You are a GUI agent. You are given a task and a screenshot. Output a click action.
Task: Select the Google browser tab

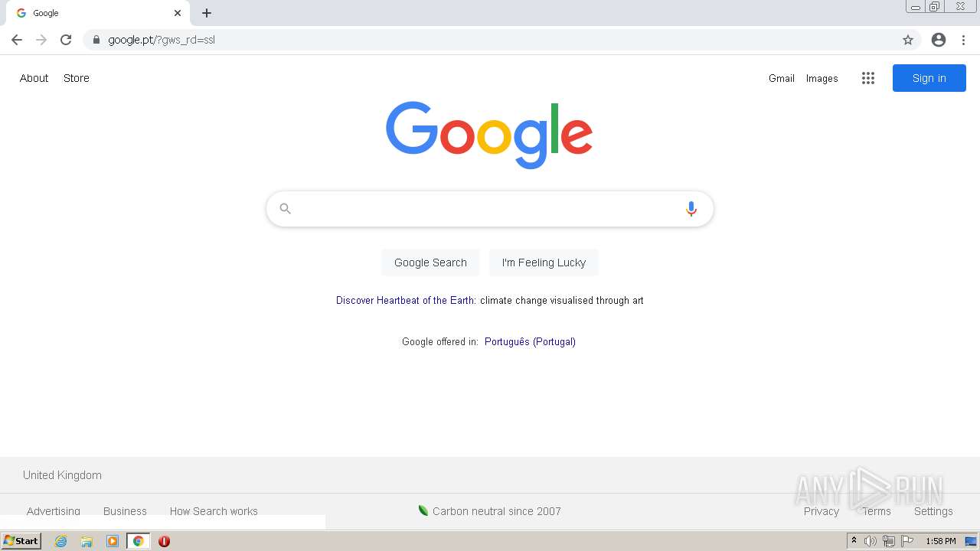point(100,13)
